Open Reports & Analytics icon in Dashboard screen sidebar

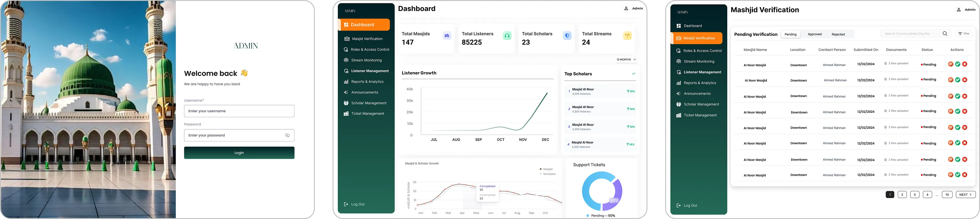pyautogui.click(x=346, y=82)
